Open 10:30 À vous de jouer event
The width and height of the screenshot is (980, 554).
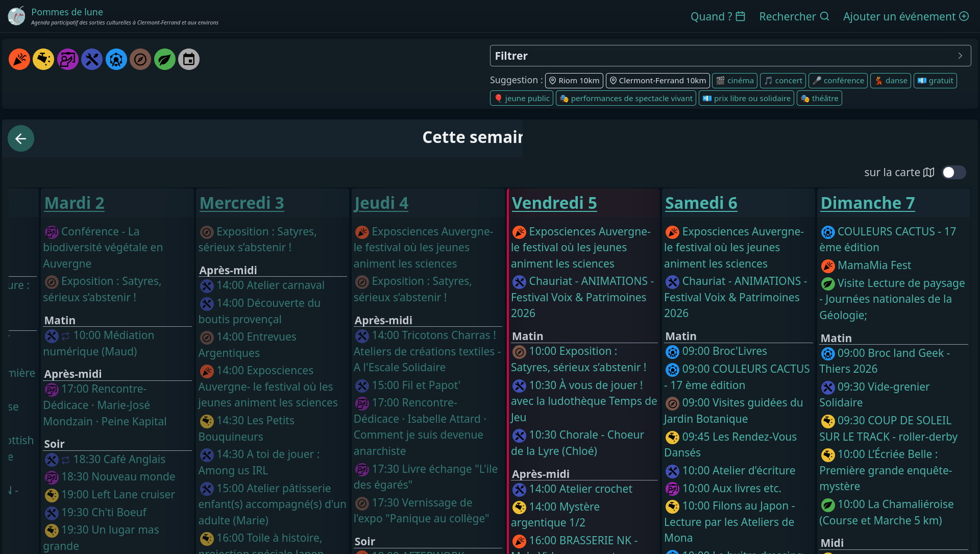point(584,401)
